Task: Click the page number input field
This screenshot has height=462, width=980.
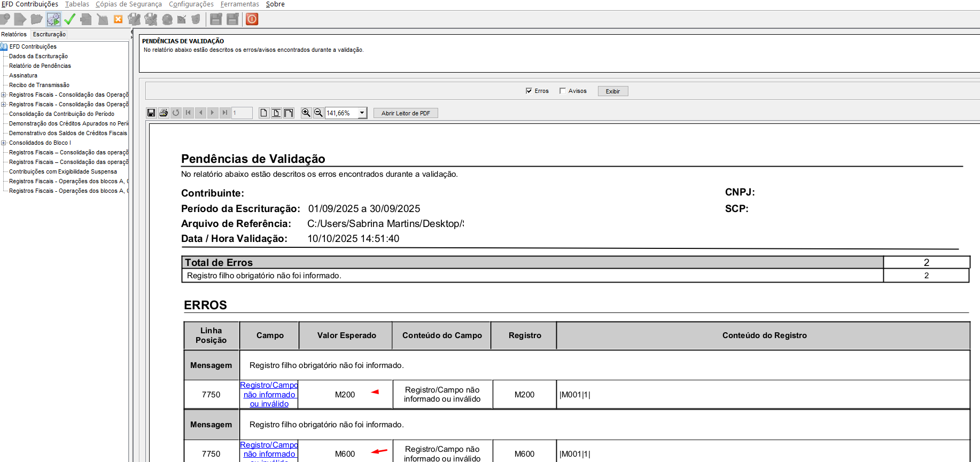Action: 242,113
